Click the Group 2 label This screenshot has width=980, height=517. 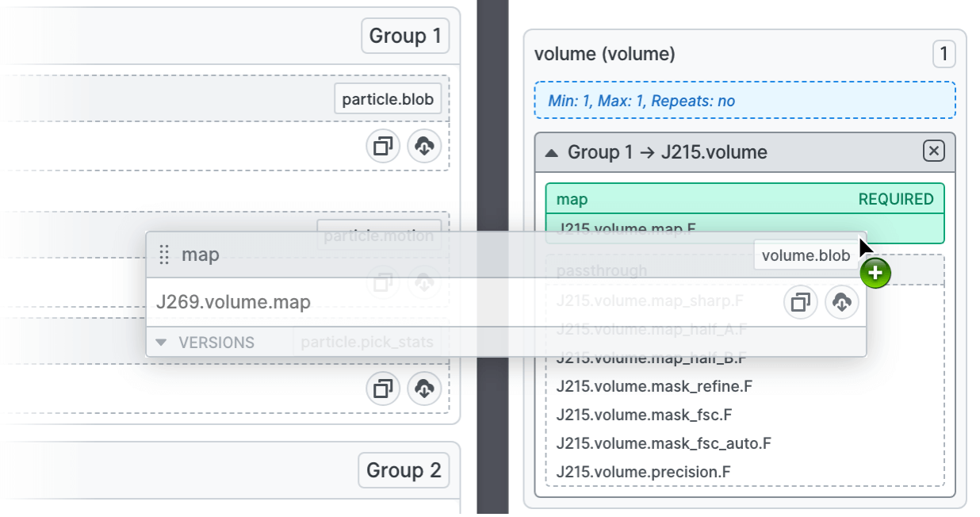[x=404, y=470]
